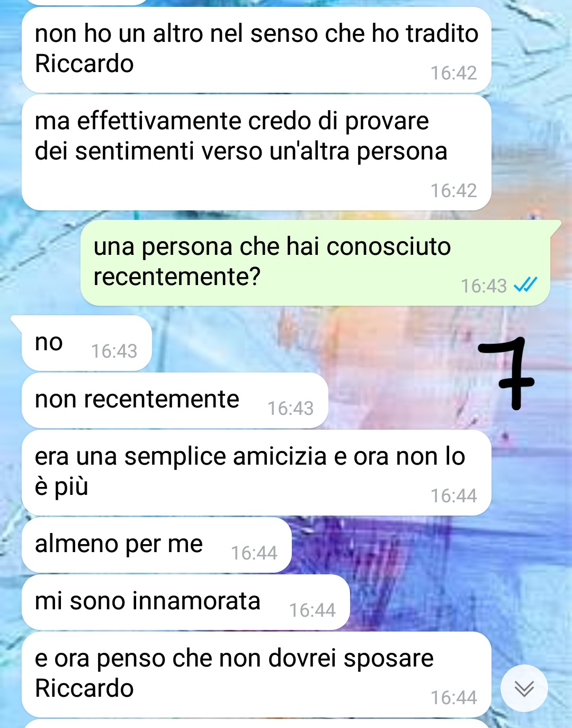Select the green sent message 'una persona che hai conosciuto'
572x728 pixels.
[x=315, y=263]
